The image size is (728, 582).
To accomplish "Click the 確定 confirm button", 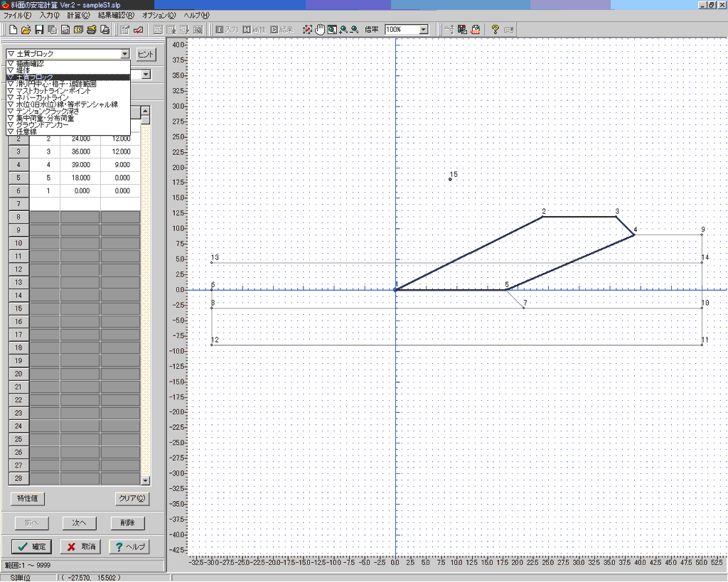I will tap(31, 546).
